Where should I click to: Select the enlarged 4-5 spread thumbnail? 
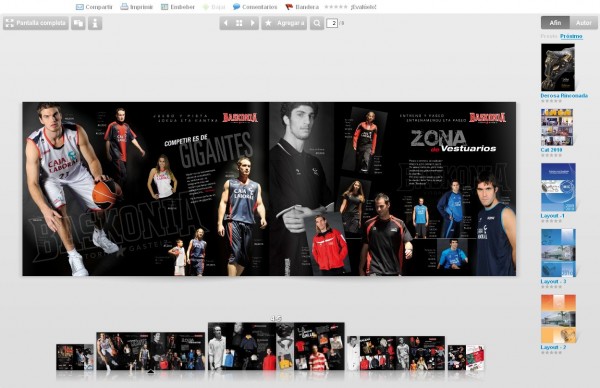276,346
